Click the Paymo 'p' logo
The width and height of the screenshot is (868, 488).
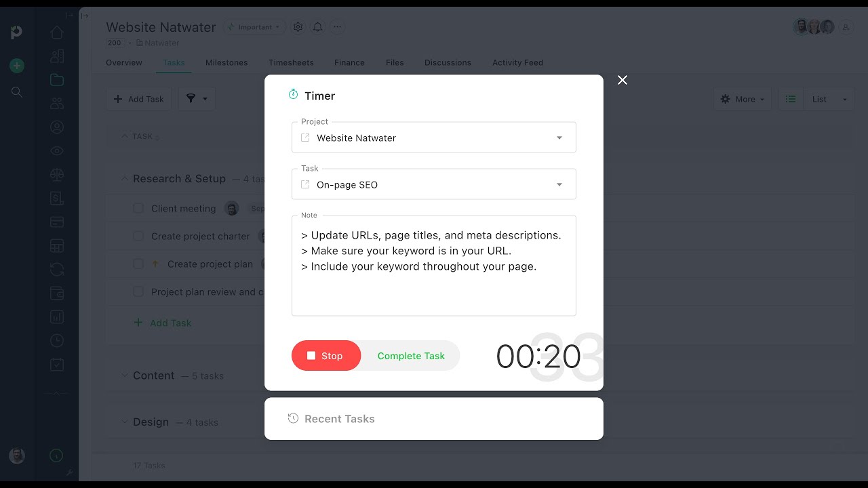click(17, 32)
